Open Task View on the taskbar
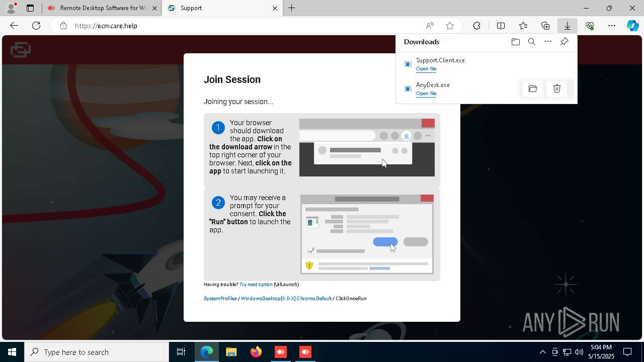Screen dimensions: 644x362 (x=181, y=352)
